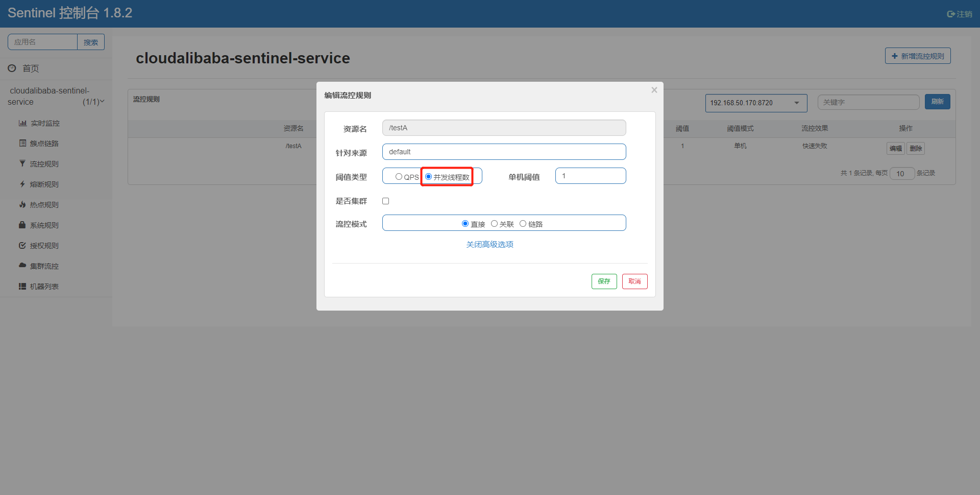Click 关闭高级选项 link
This screenshot has height=495, width=980.
489,245
